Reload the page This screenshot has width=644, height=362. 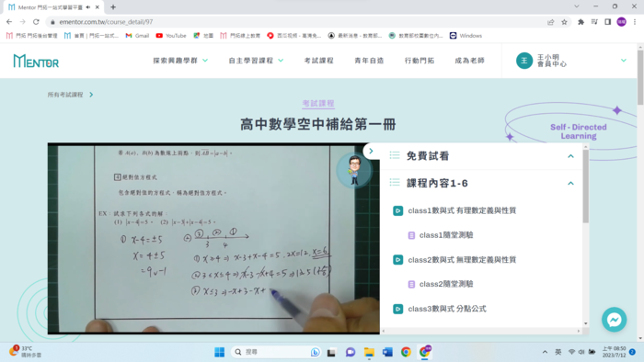pyautogui.click(x=36, y=22)
